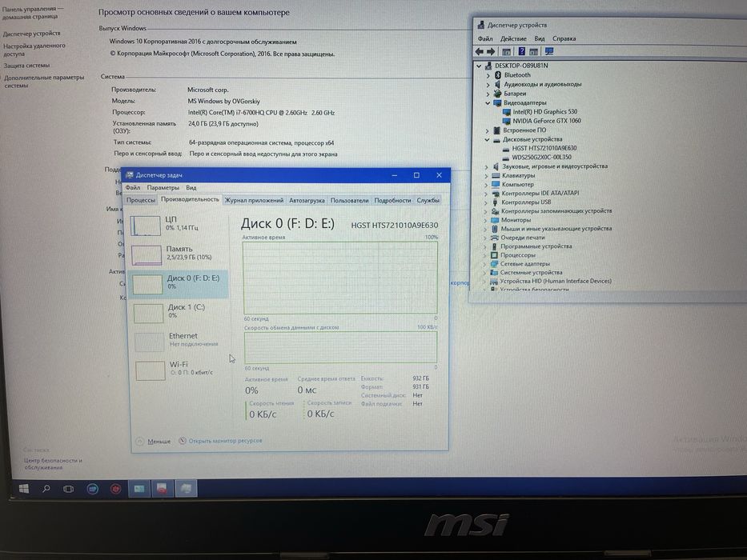Click the IDE ATA/ATAPI controllers category icon

tap(496, 194)
